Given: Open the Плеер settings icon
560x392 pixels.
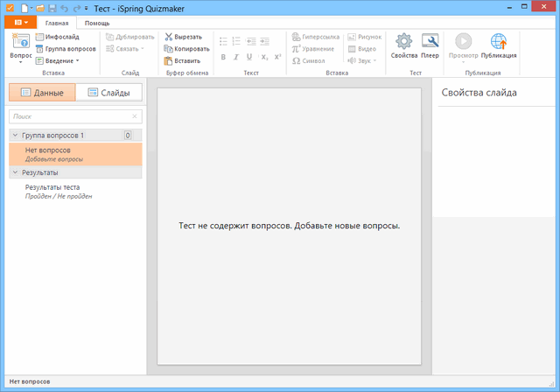Looking at the screenshot, I should tap(430, 42).
